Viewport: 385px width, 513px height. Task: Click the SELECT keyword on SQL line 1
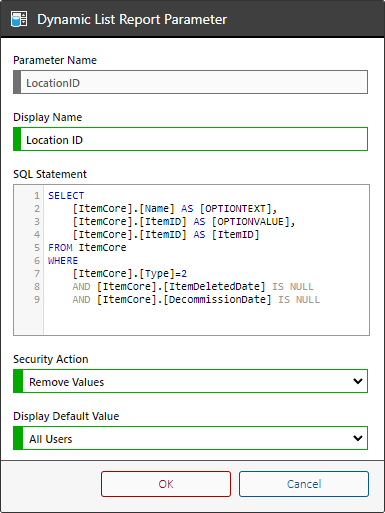point(66,196)
